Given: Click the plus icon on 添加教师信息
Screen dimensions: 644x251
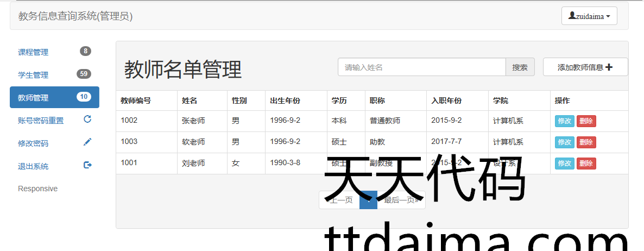Looking at the screenshot, I should tap(609, 67).
